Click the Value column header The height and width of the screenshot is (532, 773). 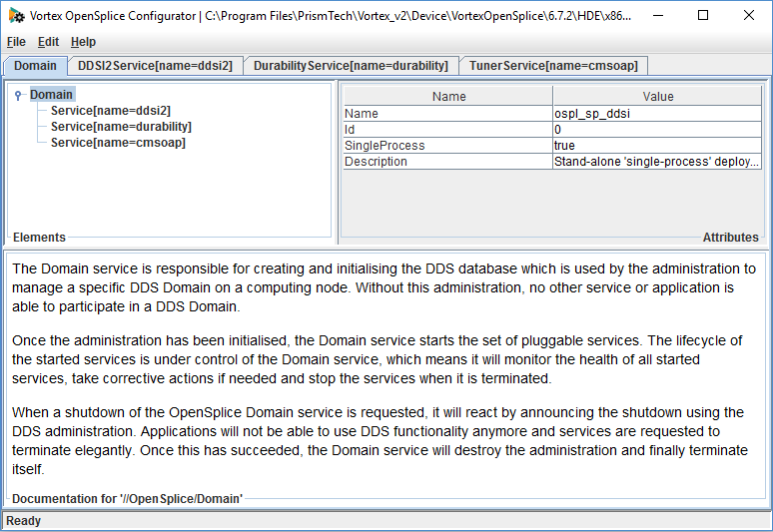(x=657, y=96)
